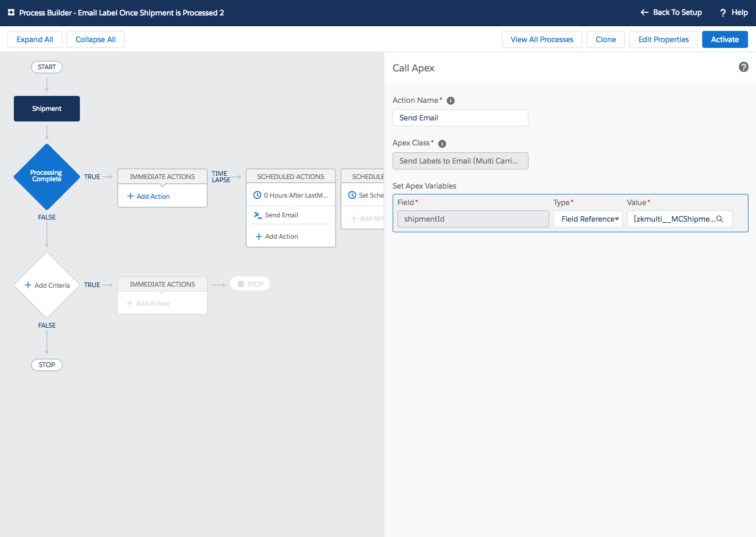This screenshot has height=537, width=756.
Task: Click the TRUE label next to Processing Complete
Action: point(92,177)
